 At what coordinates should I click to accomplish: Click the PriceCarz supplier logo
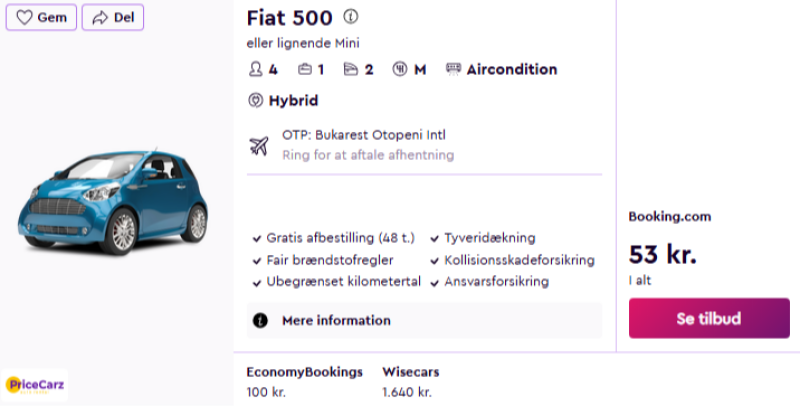(x=35, y=385)
